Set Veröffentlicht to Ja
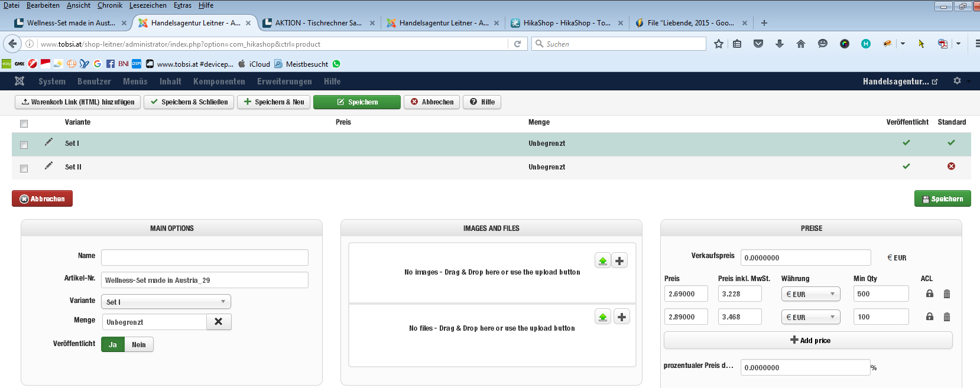Viewport: 980px width, 388px height. [113, 344]
